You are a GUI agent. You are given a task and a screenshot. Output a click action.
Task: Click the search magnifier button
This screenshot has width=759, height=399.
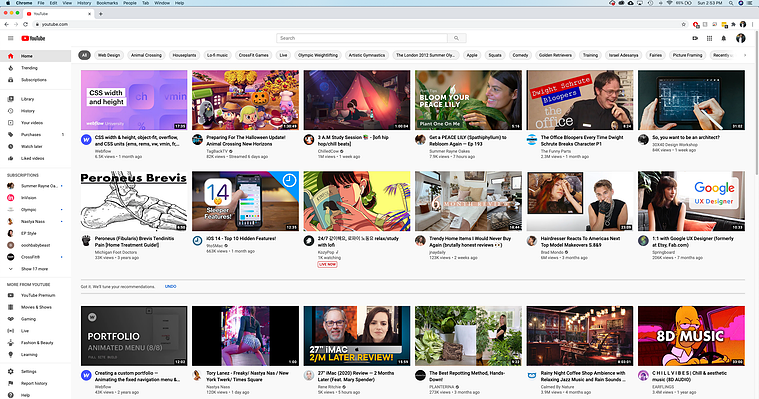click(456, 38)
